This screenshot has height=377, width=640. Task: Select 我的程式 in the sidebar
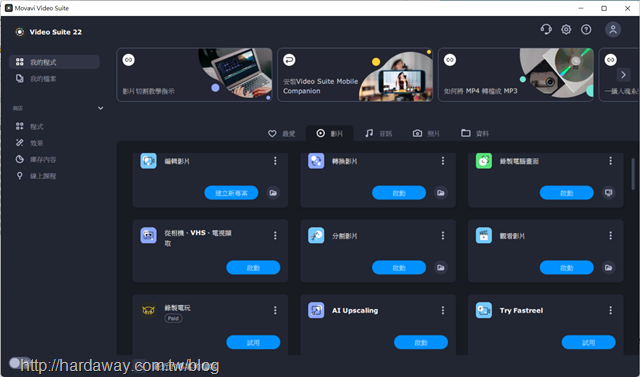54,62
